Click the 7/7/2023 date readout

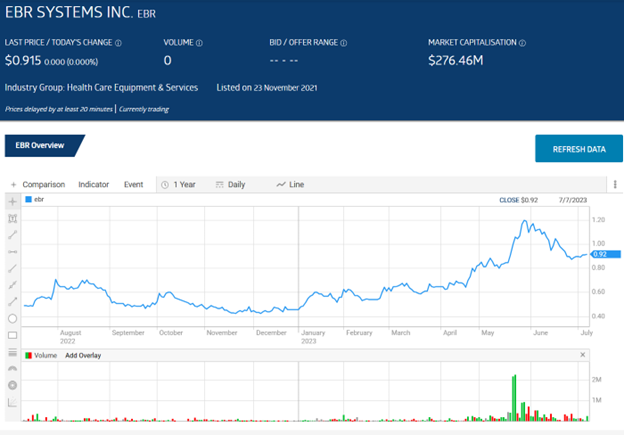573,200
